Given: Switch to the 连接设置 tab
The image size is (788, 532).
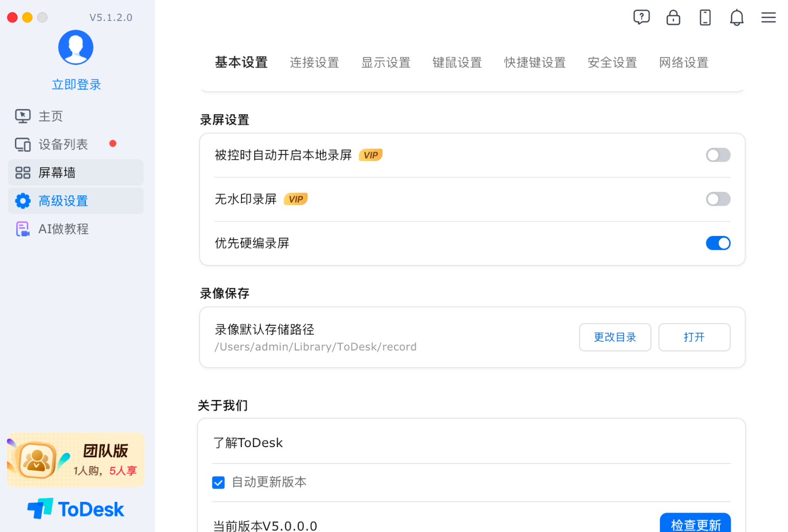Looking at the screenshot, I should point(315,62).
